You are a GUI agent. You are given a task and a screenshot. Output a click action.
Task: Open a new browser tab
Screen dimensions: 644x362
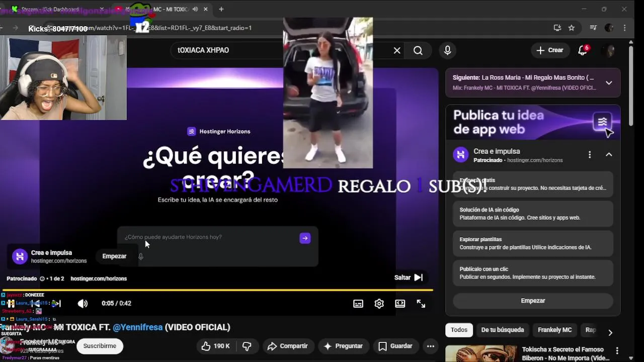click(x=221, y=9)
